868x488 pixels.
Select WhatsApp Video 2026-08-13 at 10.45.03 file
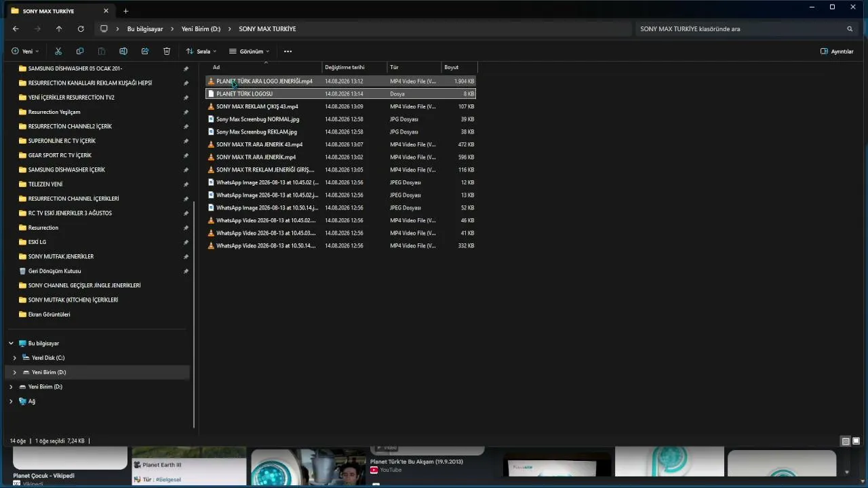coord(341,233)
